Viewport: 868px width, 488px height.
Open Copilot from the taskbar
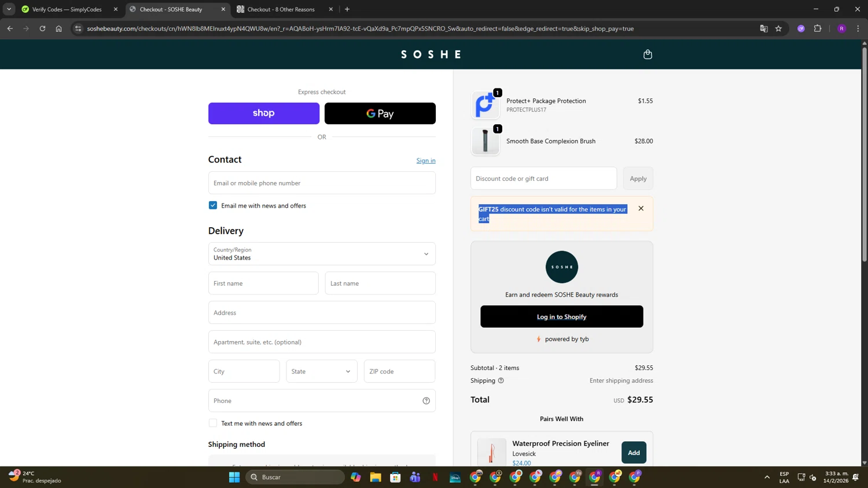(355, 477)
